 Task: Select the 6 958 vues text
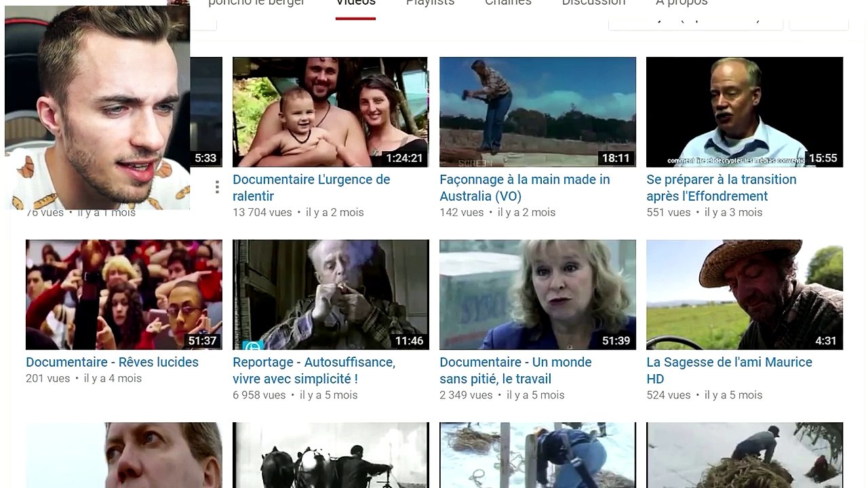[x=259, y=395]
